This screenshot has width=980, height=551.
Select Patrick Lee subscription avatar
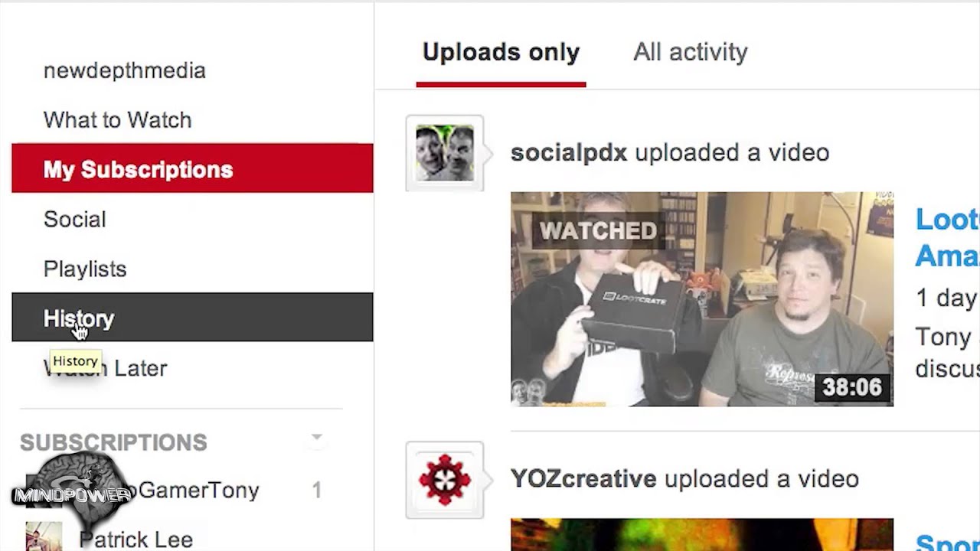click(x=44, y=537)
